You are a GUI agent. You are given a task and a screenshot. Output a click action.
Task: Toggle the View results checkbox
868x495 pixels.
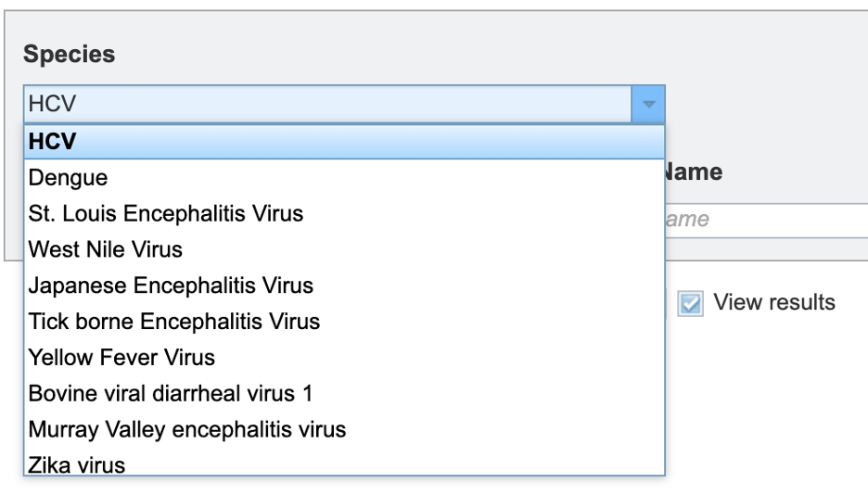click(x=690, y=303)
